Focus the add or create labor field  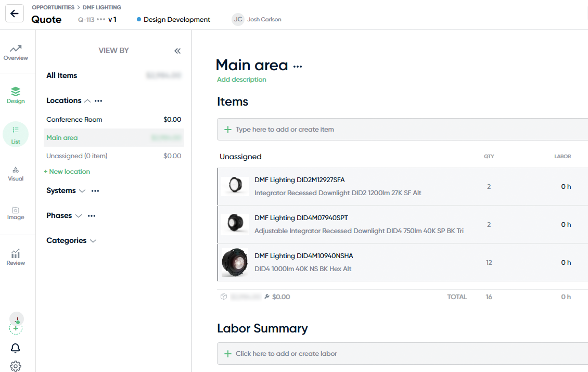(x=402, y=354)
